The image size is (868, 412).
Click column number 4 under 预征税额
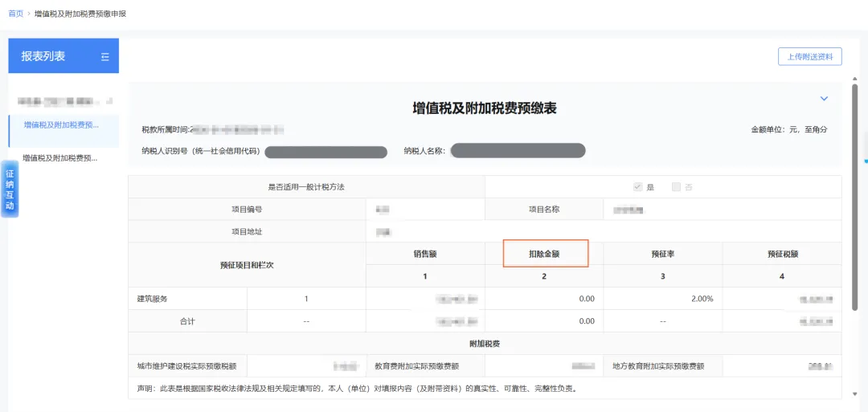pos(782,276)
